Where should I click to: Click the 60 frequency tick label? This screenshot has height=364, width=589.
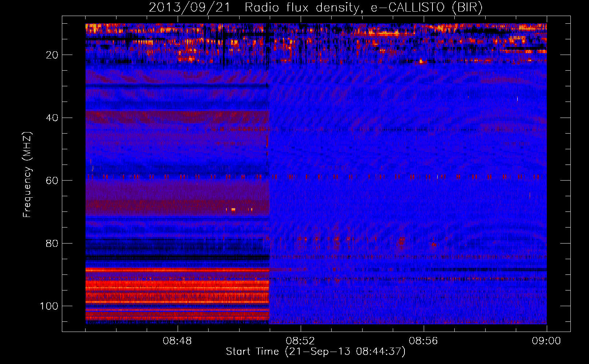pyautogui.click(x=52, y=181)
